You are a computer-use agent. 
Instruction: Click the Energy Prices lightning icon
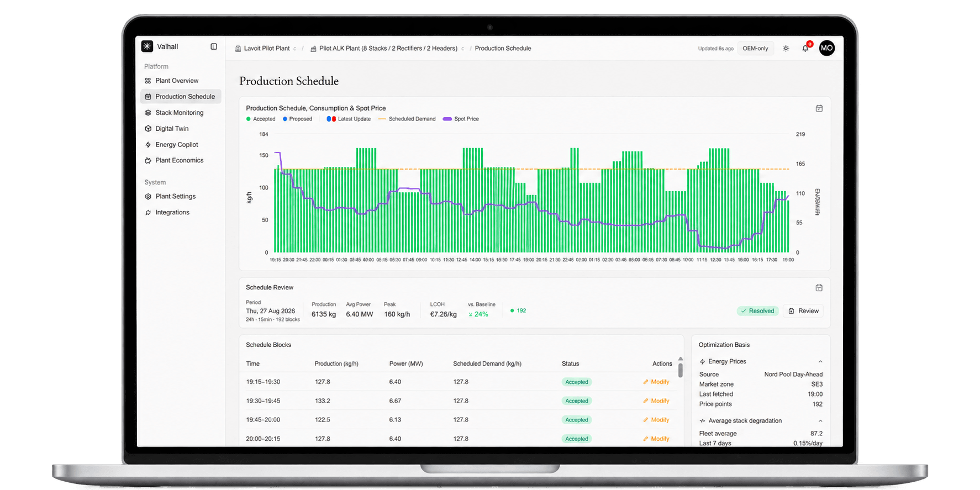703,362
